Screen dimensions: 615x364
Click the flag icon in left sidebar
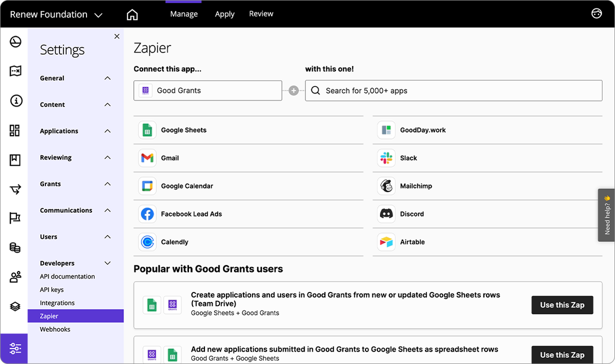click(15, 218)
